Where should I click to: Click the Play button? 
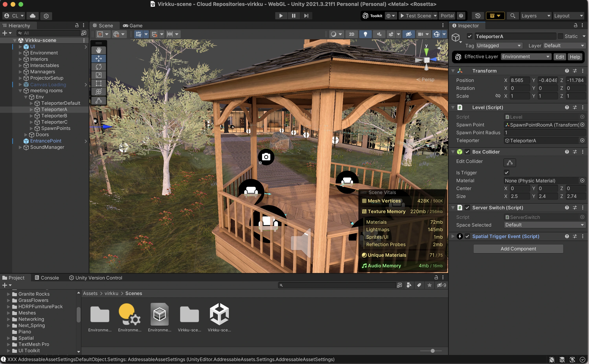pyautogui.click(x=281, y=16)
